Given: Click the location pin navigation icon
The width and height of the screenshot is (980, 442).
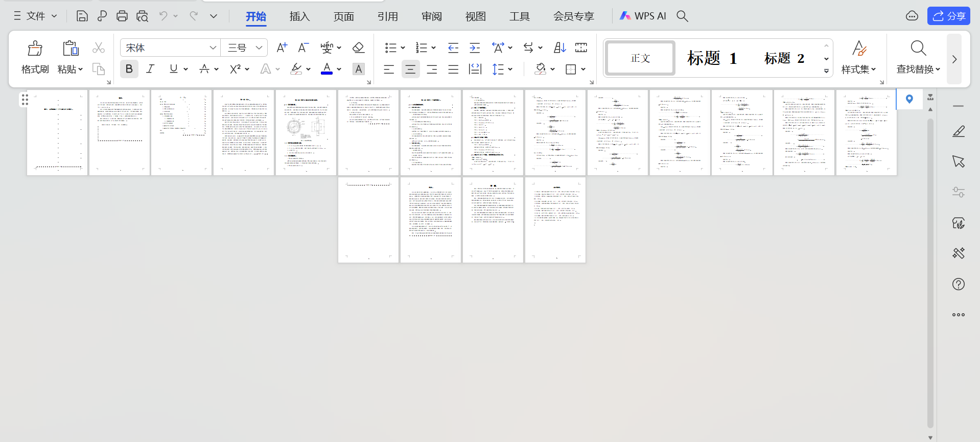Looking at the screenshot, I should pos(909,99).
